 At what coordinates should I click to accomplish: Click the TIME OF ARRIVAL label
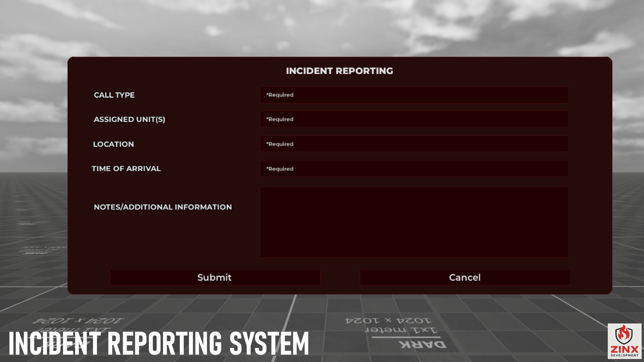[126, 169]
